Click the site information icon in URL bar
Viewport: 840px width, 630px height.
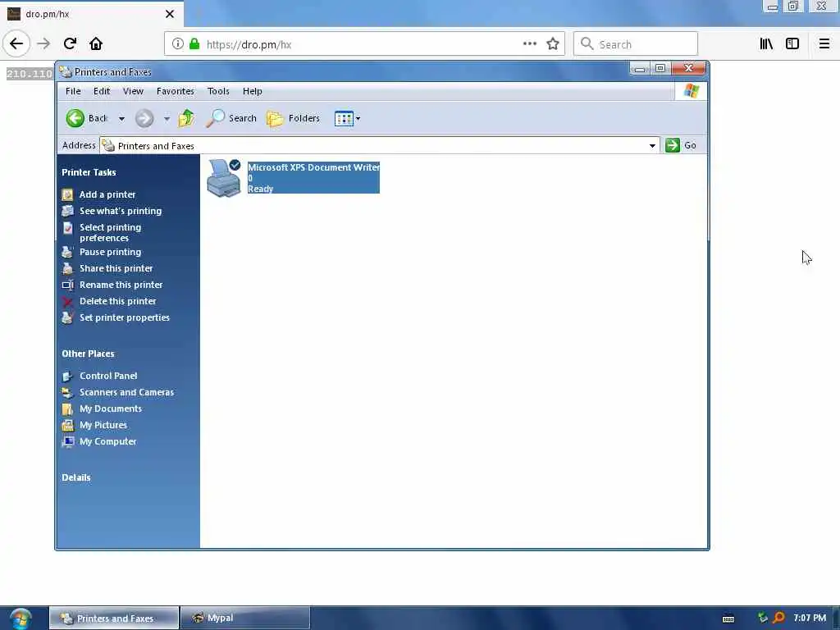(177, 44)
